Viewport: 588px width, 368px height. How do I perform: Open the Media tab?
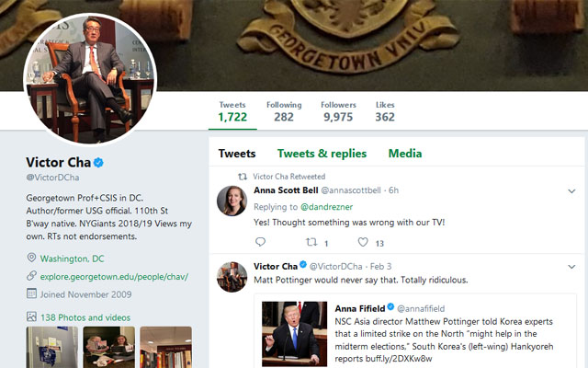(405, 154)
